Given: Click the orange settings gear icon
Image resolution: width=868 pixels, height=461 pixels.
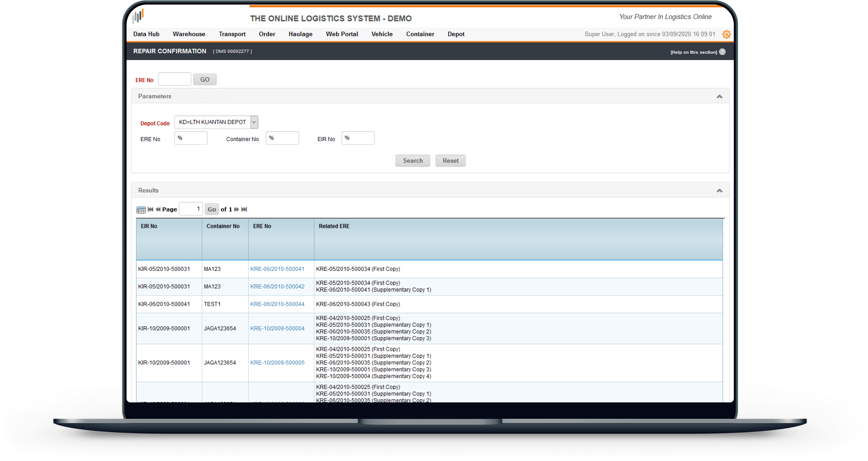Looking at the screenshot, I should point(726,34).
